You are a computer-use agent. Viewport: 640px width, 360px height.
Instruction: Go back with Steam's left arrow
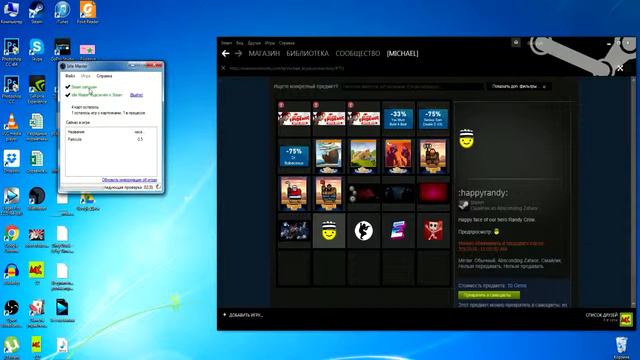225,53
